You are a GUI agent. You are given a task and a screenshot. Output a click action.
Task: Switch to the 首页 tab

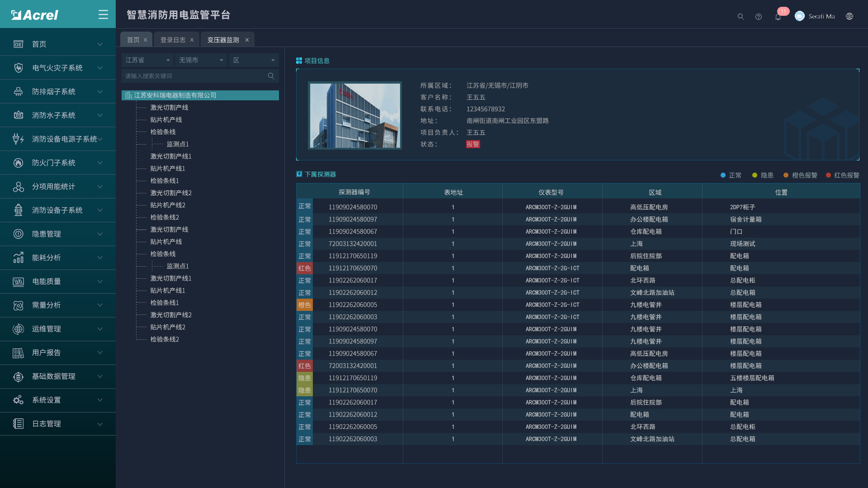tap(133, 40)
